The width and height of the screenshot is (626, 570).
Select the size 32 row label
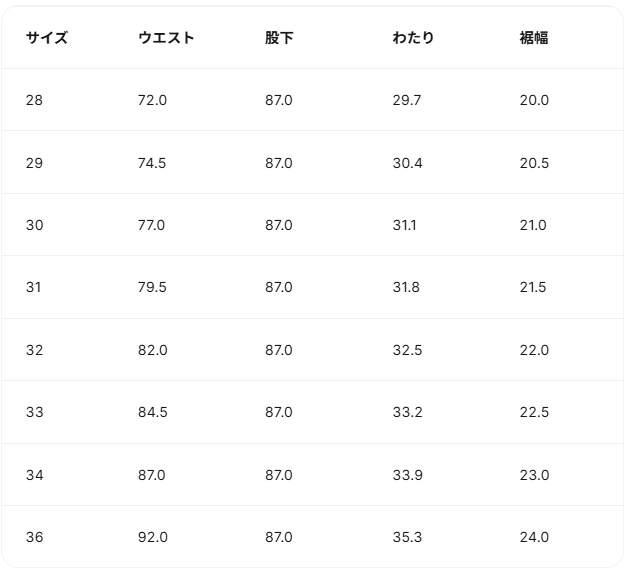pyautogui.click(x=35, y=350)
